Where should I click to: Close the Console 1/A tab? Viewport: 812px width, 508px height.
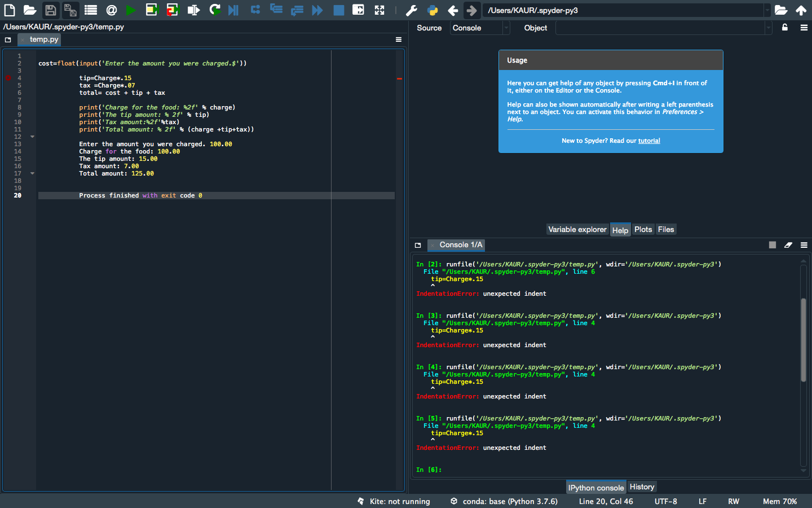tap(433, 245)
